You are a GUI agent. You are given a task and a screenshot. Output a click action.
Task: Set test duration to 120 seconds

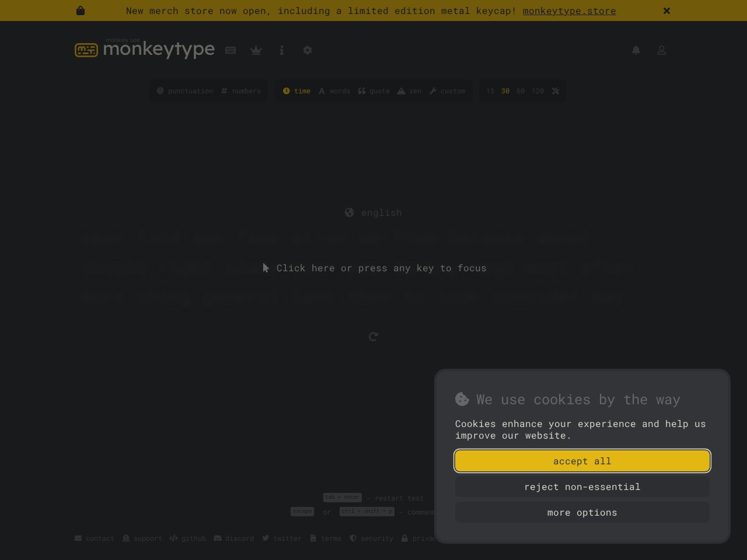click(x=538, y=91)
